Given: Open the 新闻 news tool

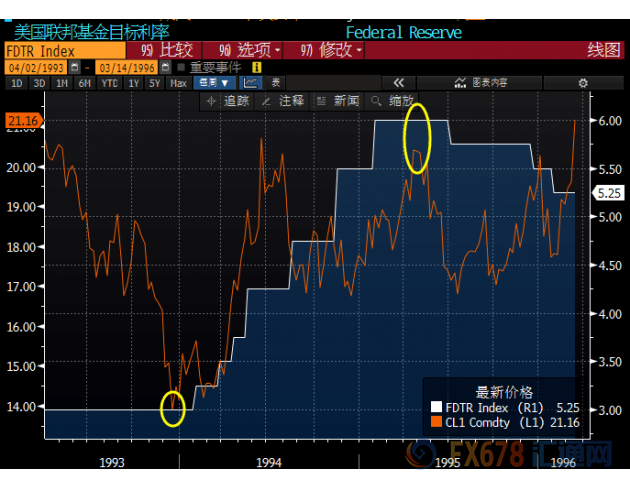Looking at the screenshot, I should 338,101.
